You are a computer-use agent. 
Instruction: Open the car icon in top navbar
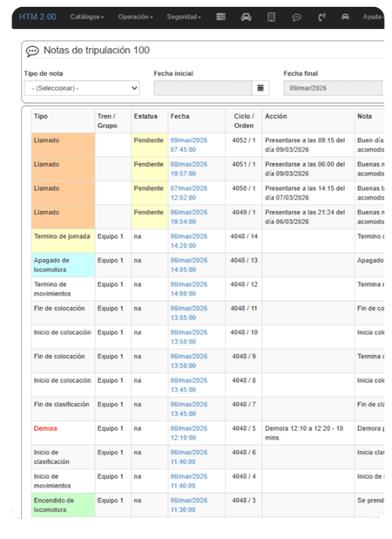coord(246,17)
